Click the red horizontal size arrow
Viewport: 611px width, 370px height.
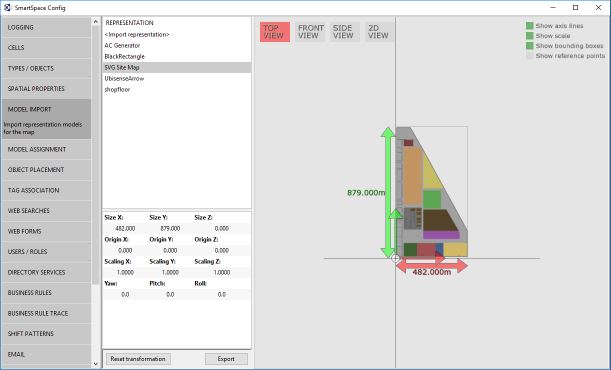[432, 265]
